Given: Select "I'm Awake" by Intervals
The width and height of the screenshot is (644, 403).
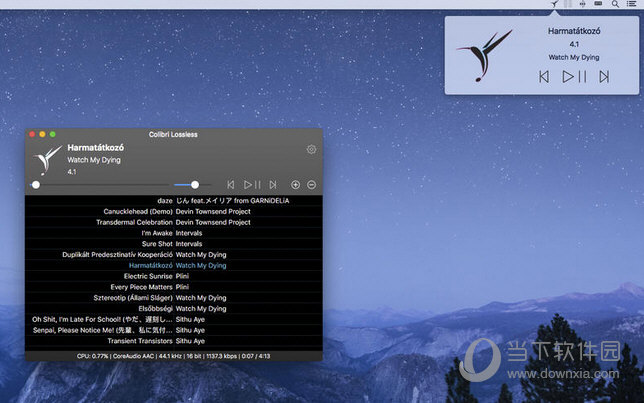Looking at the screenshot, I should click(x=174, y=233).
